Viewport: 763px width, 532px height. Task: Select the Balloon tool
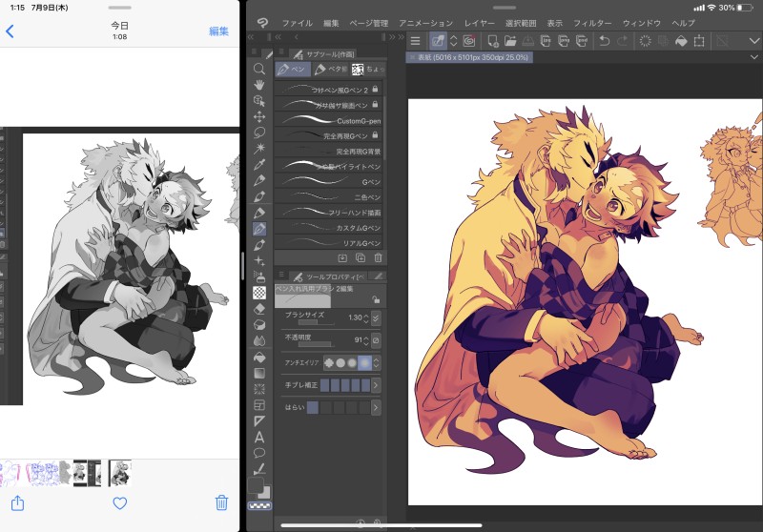click(259, 453)
